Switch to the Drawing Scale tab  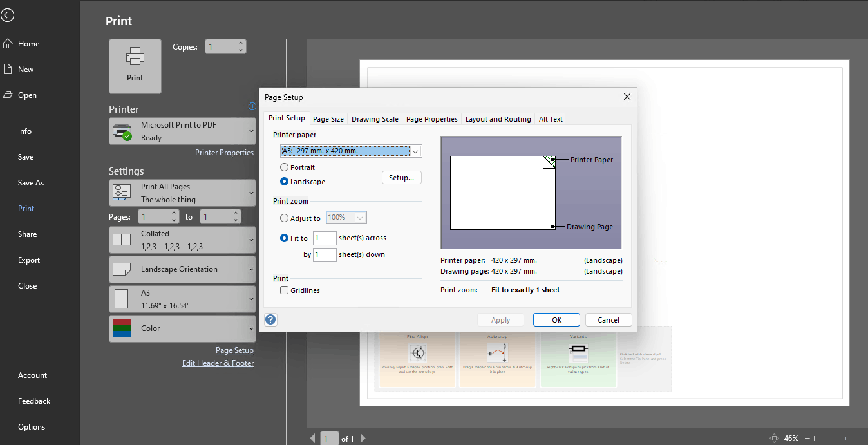click(374, 118)
